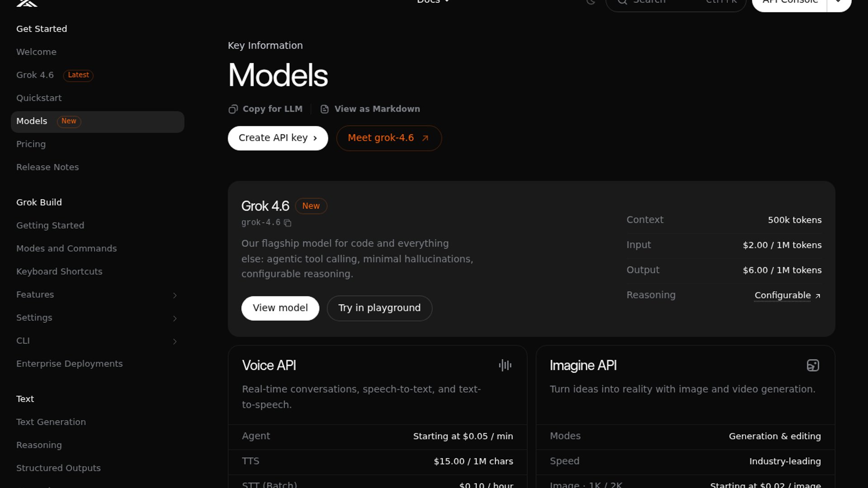Click the Generation & editing value

click(775, 436)
